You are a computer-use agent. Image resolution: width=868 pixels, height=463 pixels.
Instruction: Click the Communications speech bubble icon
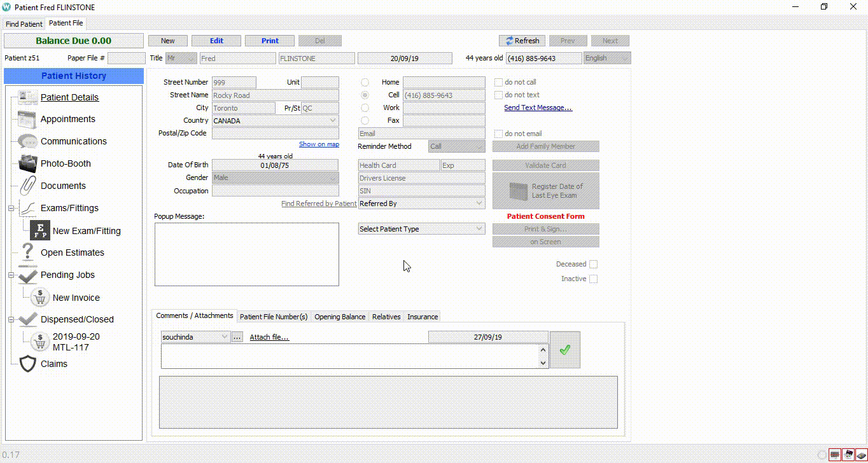pos(27,141)
